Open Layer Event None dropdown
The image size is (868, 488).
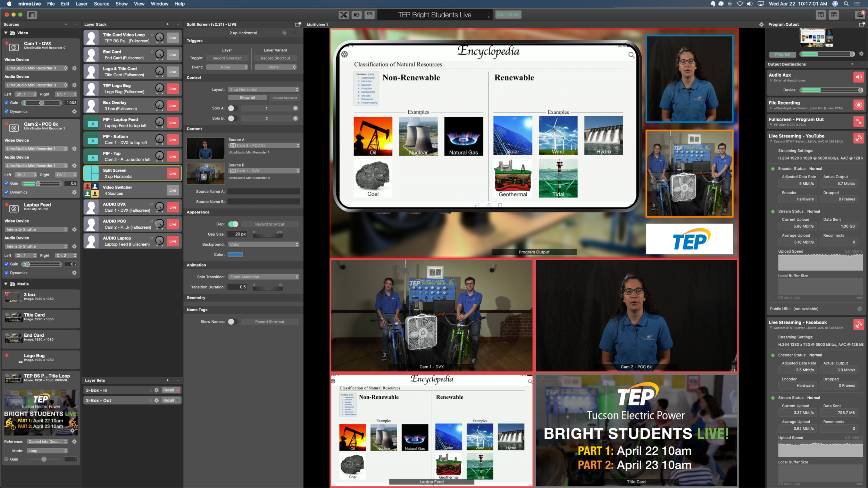[227, 67]
